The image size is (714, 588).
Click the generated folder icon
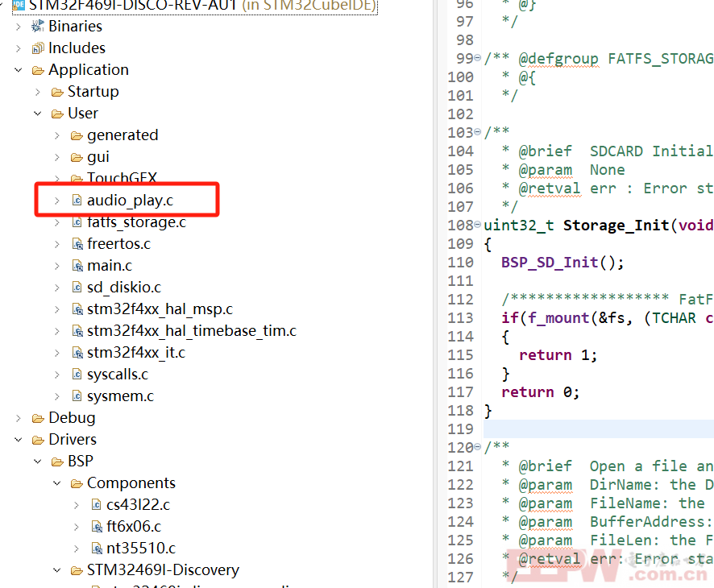(77, 135)
